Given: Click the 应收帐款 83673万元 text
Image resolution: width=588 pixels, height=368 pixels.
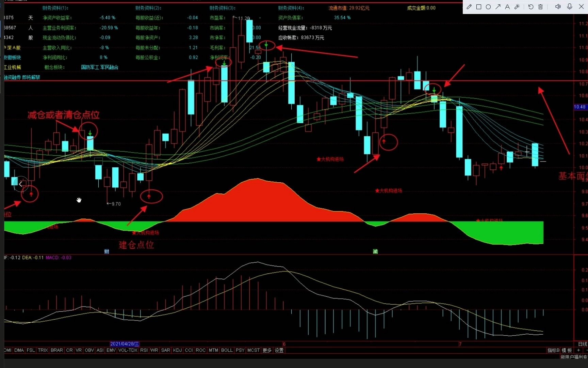Looking at the screenshot, I should point(301,37).
